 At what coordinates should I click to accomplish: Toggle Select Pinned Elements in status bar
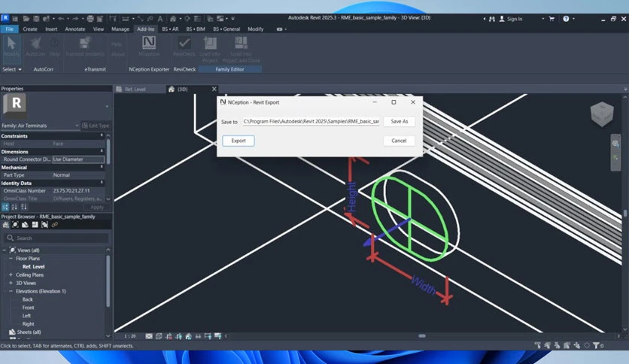pyautogui.click(x=558, y=345)
